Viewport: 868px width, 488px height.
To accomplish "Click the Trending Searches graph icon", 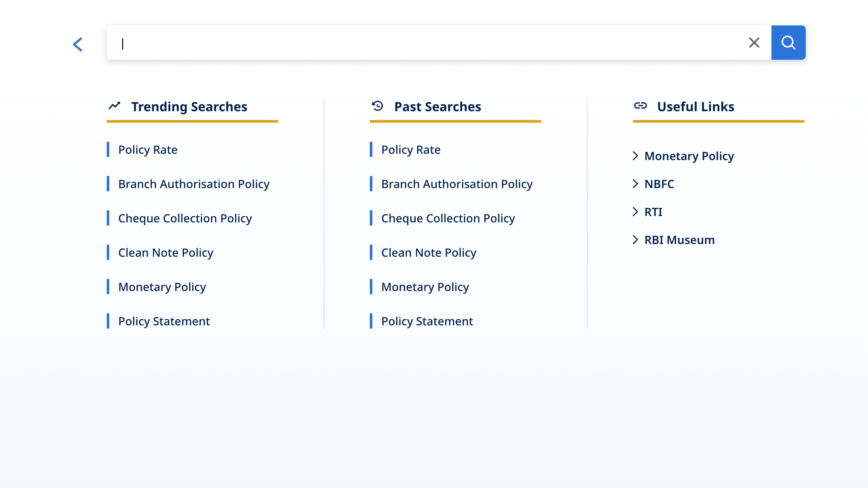I will pos(115,106).
